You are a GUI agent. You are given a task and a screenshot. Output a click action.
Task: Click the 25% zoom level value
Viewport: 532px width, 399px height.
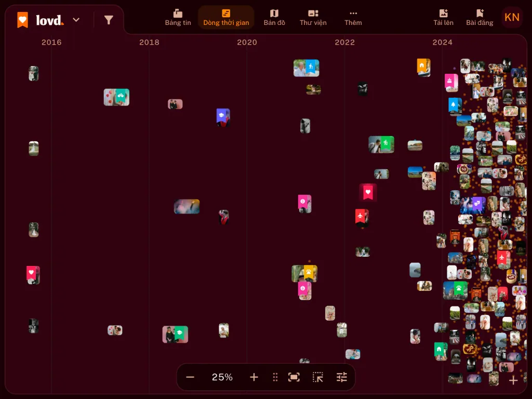[222, 377]
